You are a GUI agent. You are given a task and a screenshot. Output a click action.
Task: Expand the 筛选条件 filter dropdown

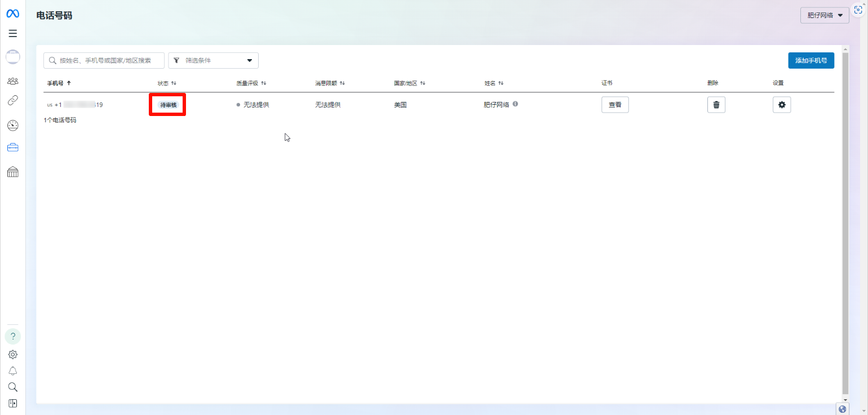(213, 60)
